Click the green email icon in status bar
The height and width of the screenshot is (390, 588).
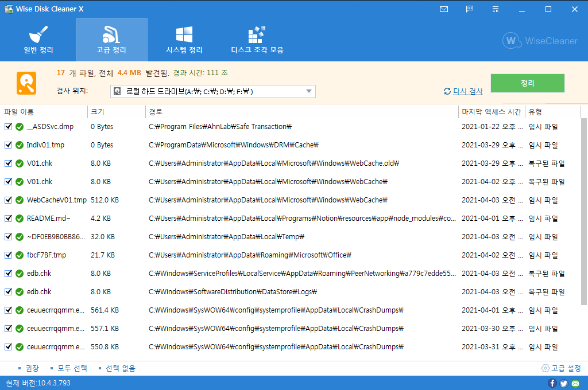(575, 383)
